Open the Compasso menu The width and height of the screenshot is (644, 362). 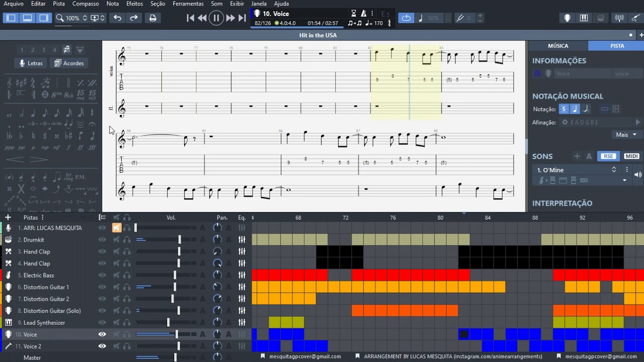click(x=86, y=4)
